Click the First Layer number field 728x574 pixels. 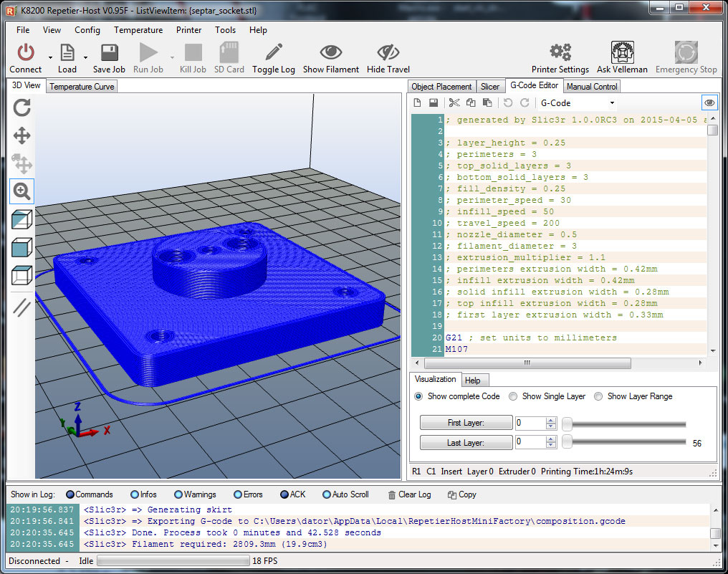(x=530, y=423)
